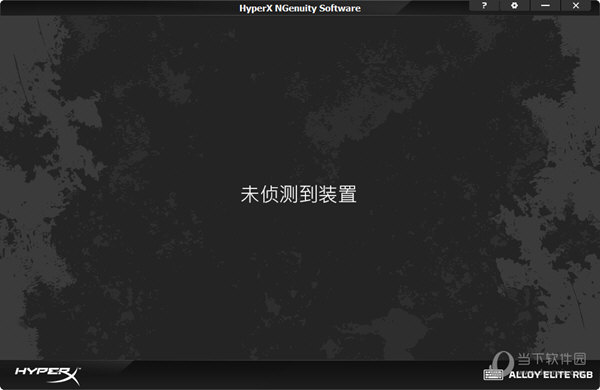The height and width of the screenshot is (390, 600).
Task: Select the ALLOY ELITE RGB device label
Action: coord(551,375)
